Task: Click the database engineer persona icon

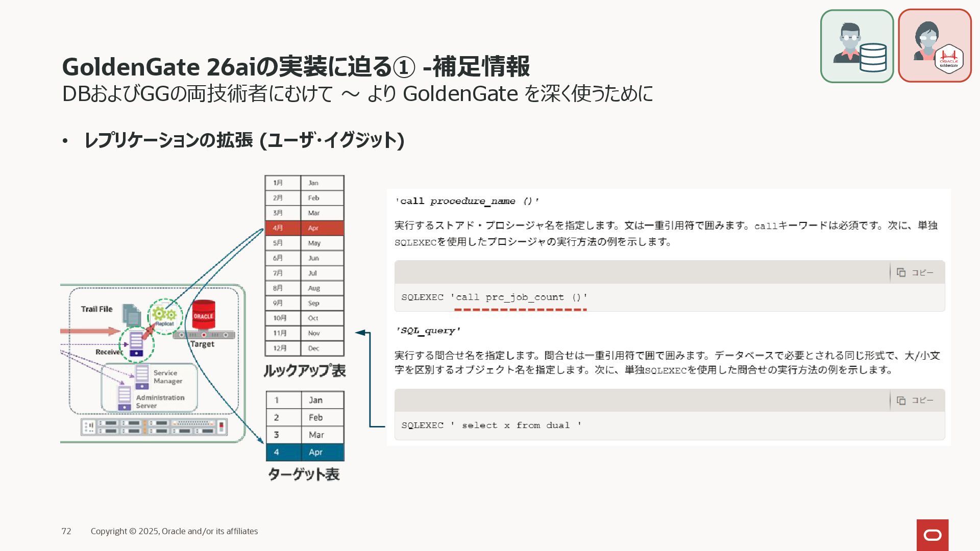Action: click(x=856, y=46)
